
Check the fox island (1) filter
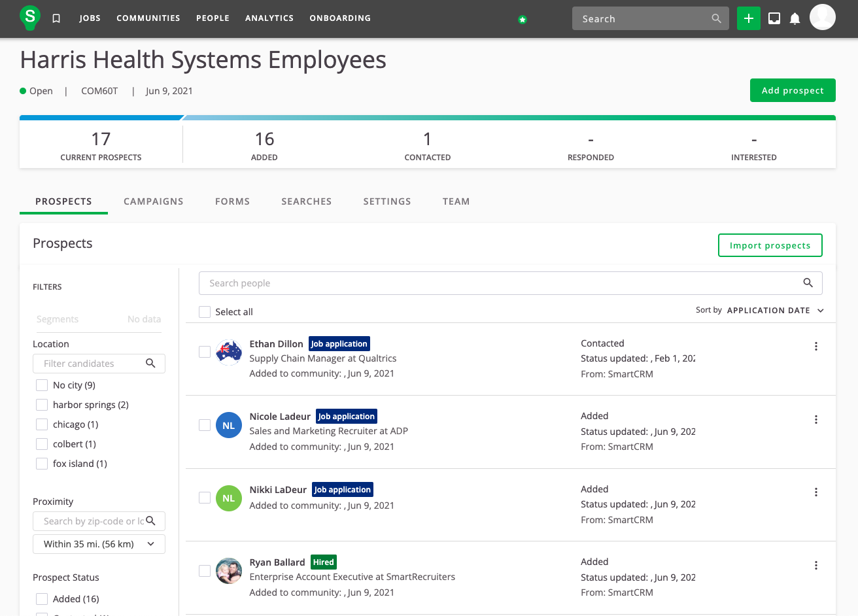pos(42,464)
